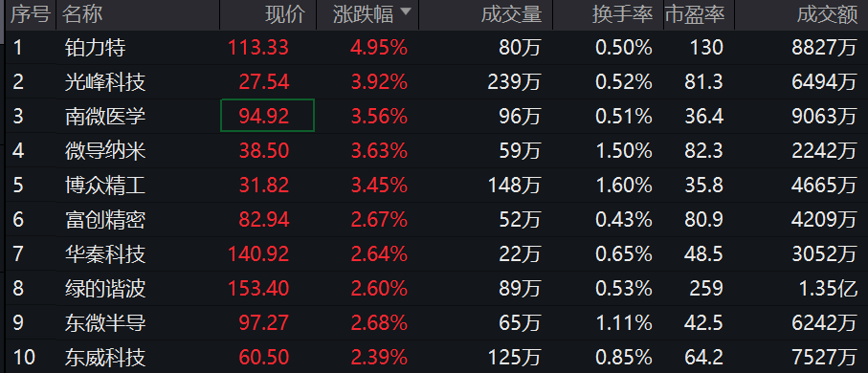This screenshot has width=868, height=373.
Task: Click turnover amount 2242万
Action: (x=824, y=150)
